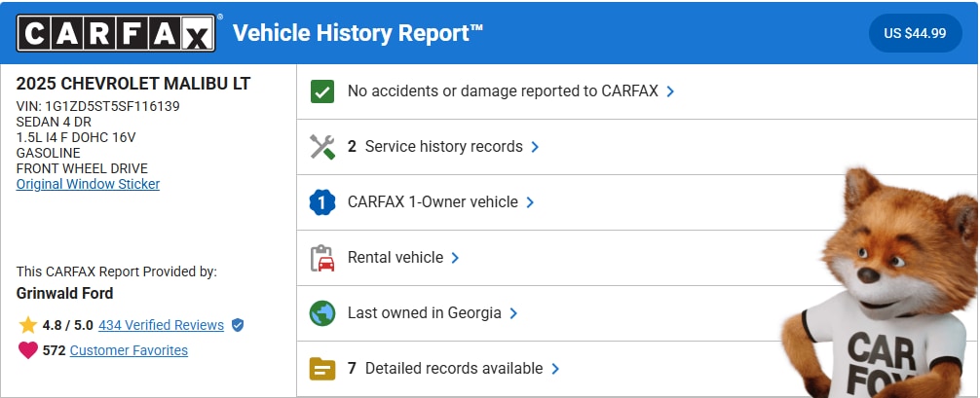This screenshot has width=980, height=398.
Task: Click the rental vehicle clipboard icon
Action: (x=321, y=258)
